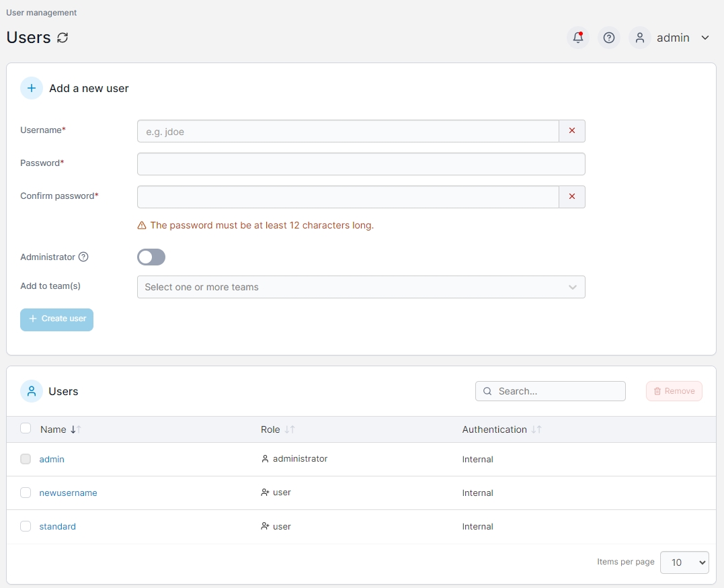This screenshot has height=588, width=724.
Task: Expand the Add to team(s) dropdown
Action: pyautogui.click(x=361, y=287)
